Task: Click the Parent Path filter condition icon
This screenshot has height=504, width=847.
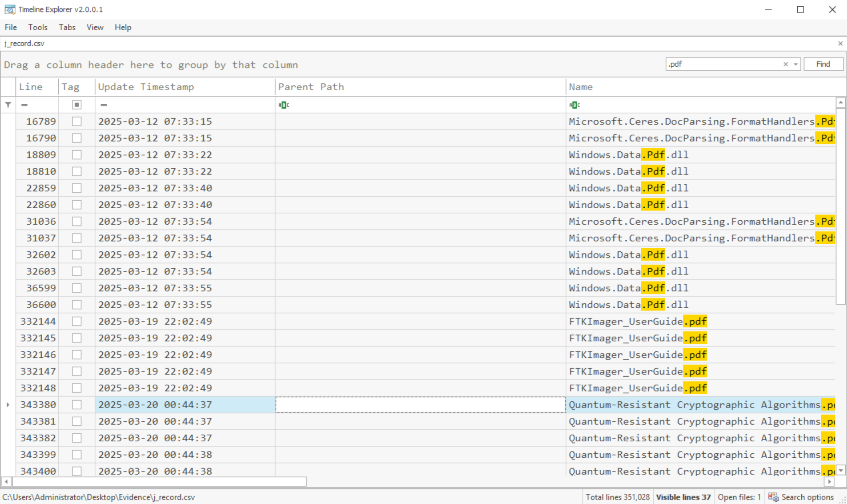Action: point(284,105)
